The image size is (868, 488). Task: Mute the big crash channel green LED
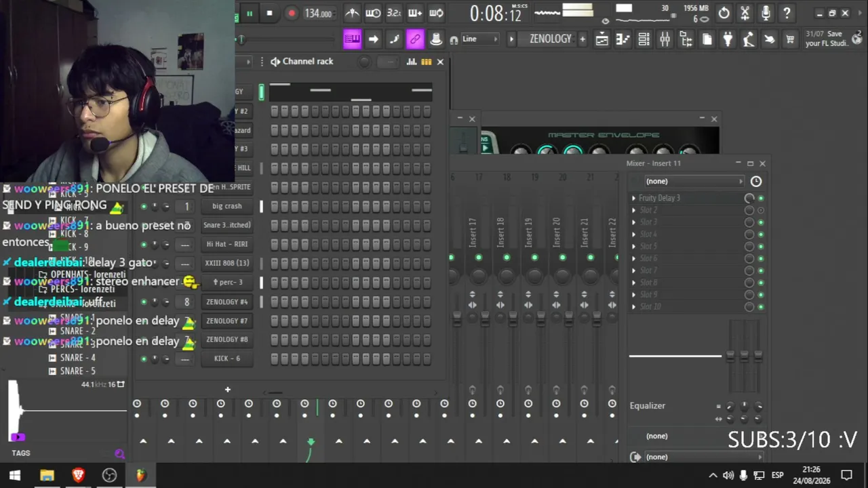pyautogui.click(x=144, y=206)
